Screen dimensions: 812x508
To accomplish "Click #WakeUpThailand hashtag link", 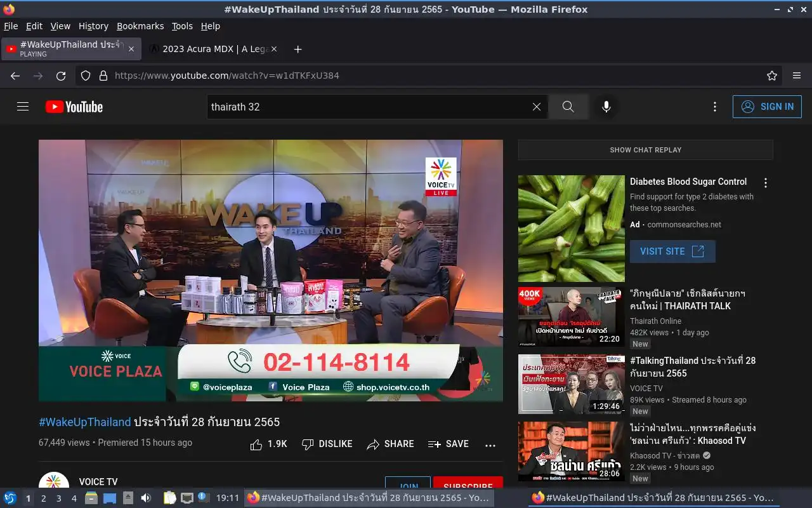I will (x=85, y=422).
